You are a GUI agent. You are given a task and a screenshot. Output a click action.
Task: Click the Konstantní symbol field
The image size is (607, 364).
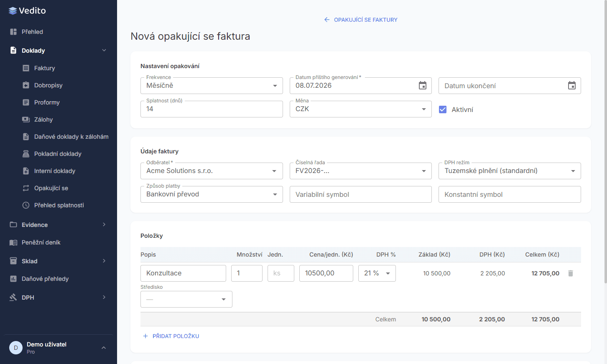click(x=510, y=194)
